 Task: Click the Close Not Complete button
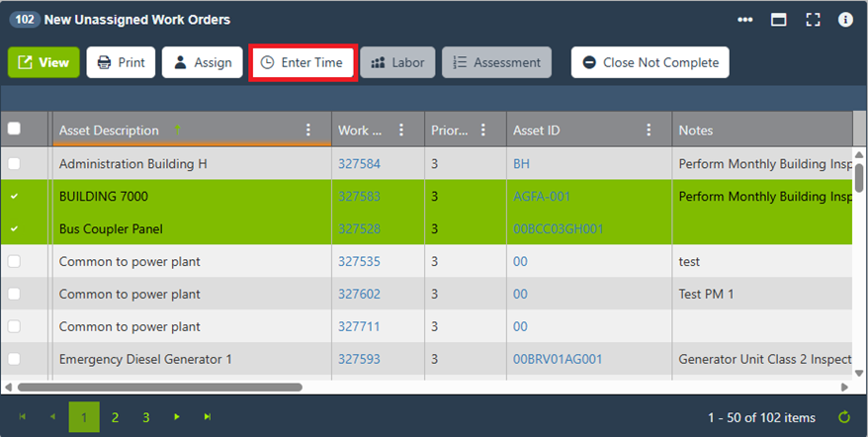[650, 62]
